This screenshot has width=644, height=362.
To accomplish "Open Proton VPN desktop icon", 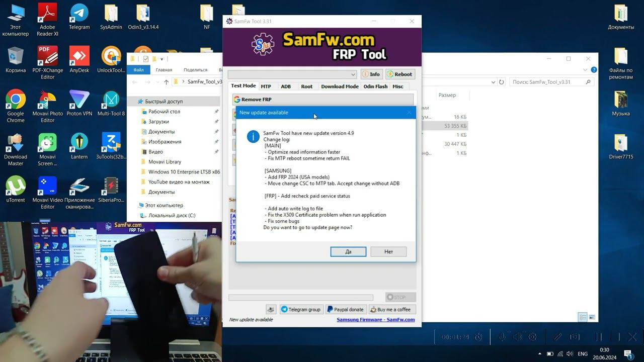I will tap(79, 103).
